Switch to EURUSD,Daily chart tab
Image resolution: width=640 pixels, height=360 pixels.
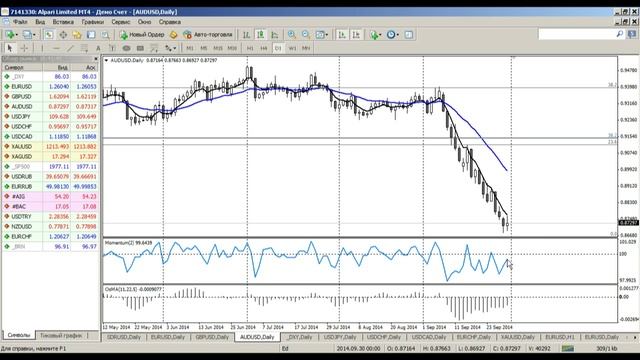click(x=168, y=337)
